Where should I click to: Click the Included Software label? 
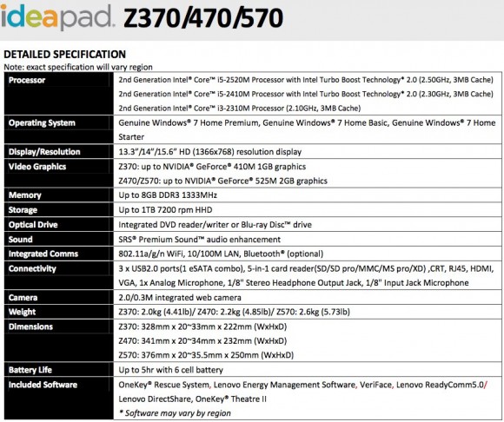click(x=43, y=385)
